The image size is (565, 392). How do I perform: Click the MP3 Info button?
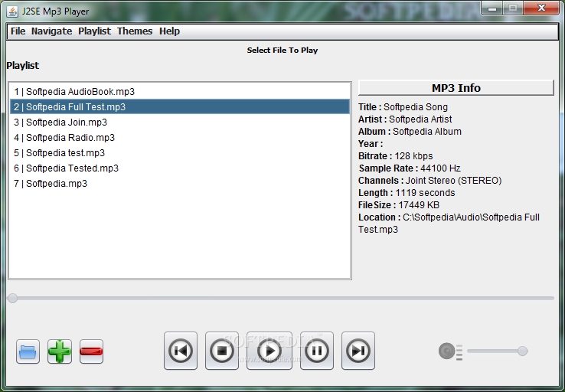pos(456,88)
